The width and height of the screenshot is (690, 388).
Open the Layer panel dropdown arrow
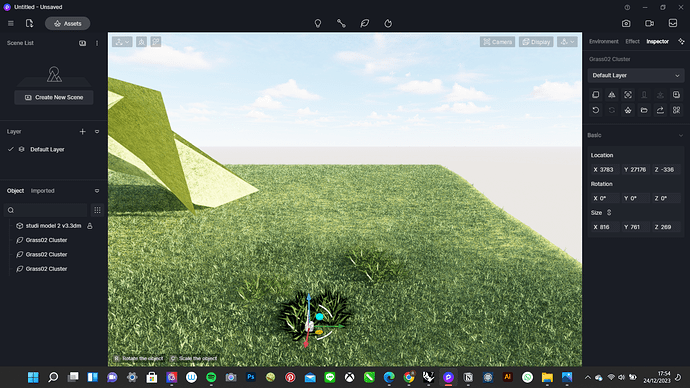pos(97,132)
